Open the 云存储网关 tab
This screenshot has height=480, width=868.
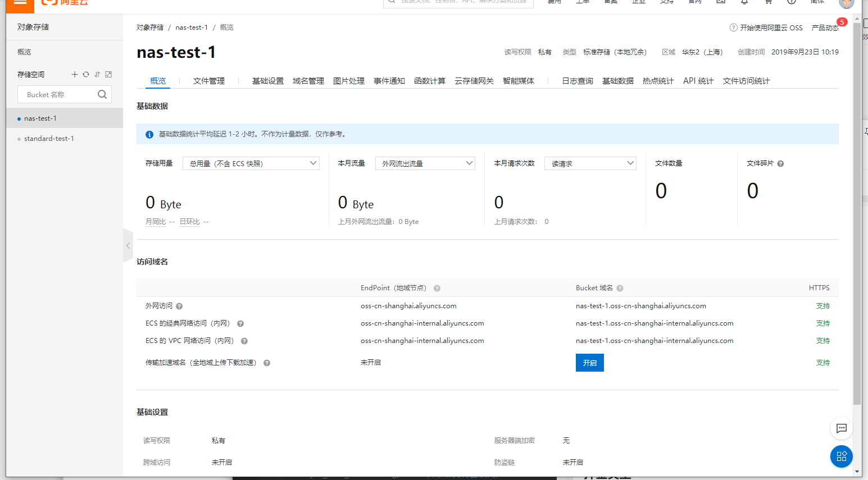click(474, 81)
